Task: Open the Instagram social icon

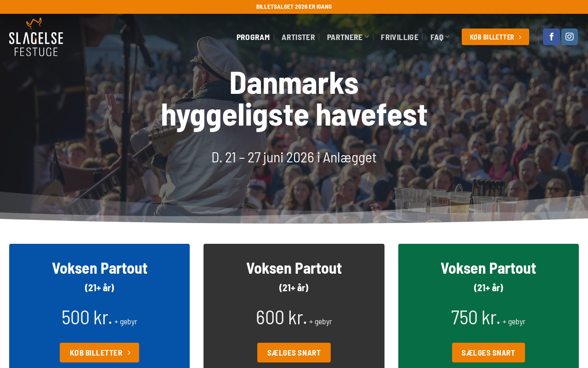Action: 570,37
